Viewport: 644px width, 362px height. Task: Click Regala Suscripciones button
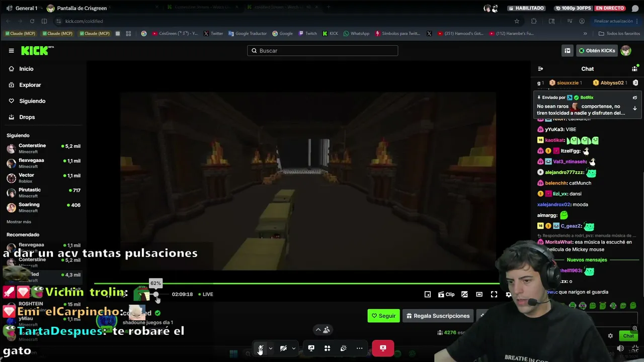point(438,316)
